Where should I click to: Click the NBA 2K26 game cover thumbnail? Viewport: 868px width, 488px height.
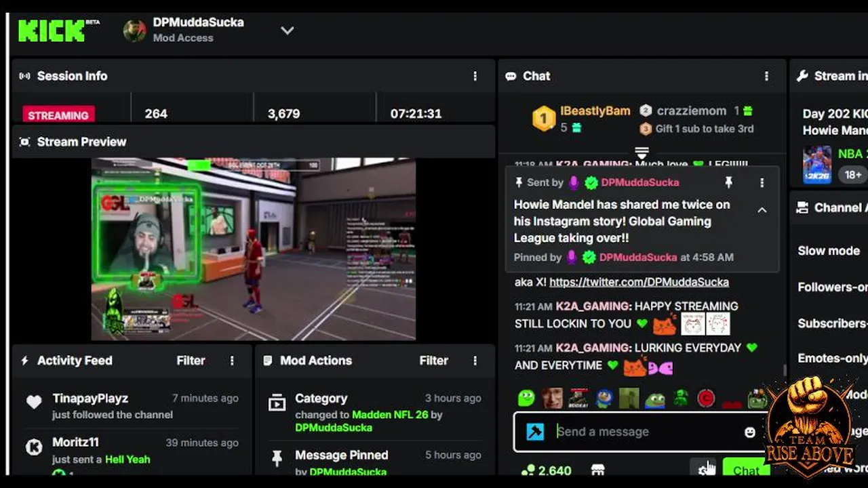817,165
